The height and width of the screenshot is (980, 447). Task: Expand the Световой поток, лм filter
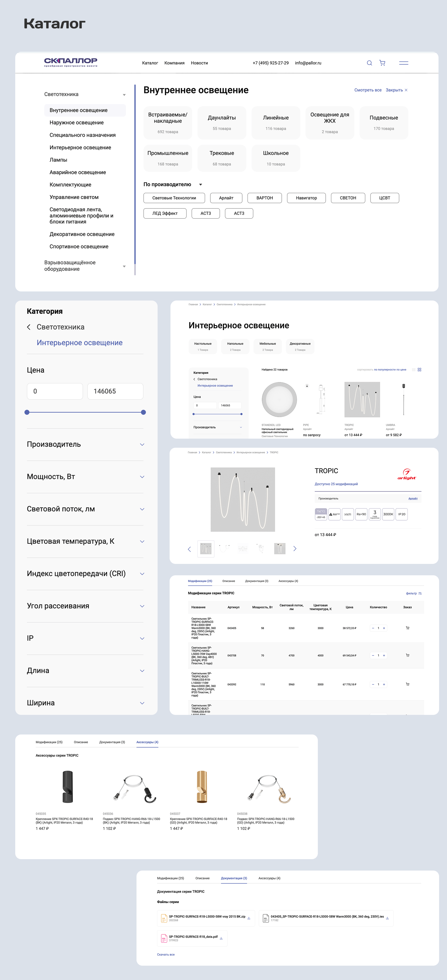click(142, 509)
